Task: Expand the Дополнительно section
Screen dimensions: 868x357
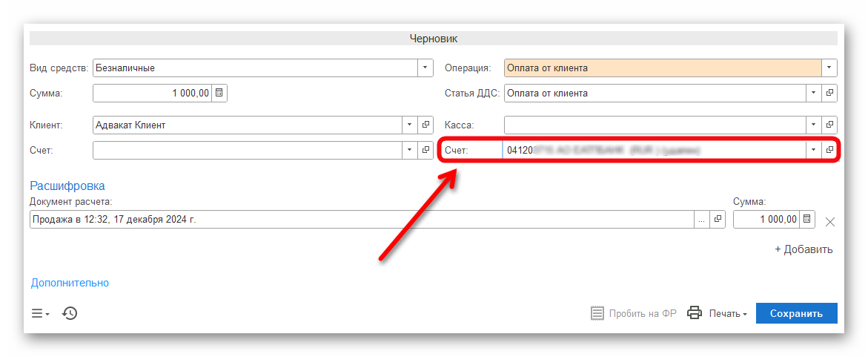Action: pos(70,283)
